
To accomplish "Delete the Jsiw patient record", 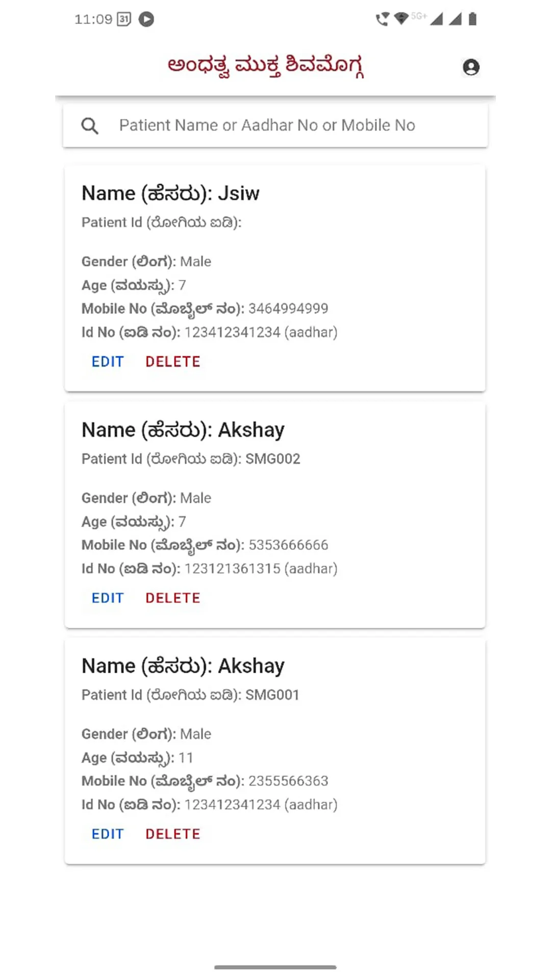I will 172,362.
